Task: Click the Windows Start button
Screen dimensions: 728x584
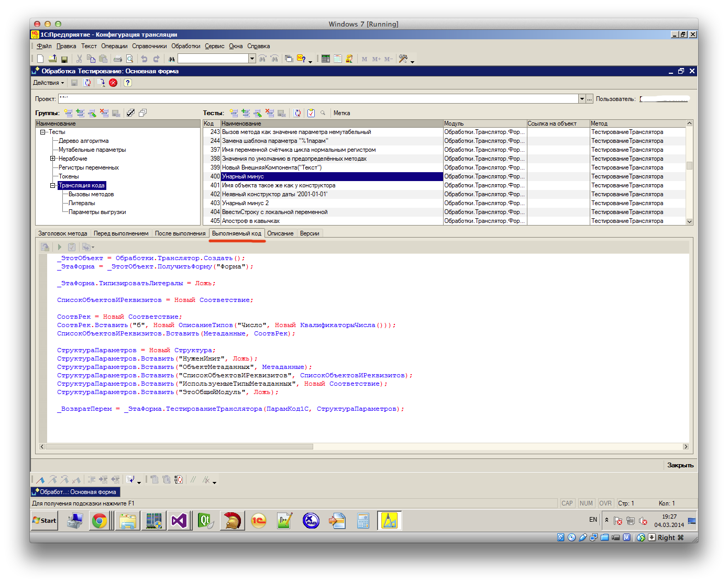Action: click(45, 520)
